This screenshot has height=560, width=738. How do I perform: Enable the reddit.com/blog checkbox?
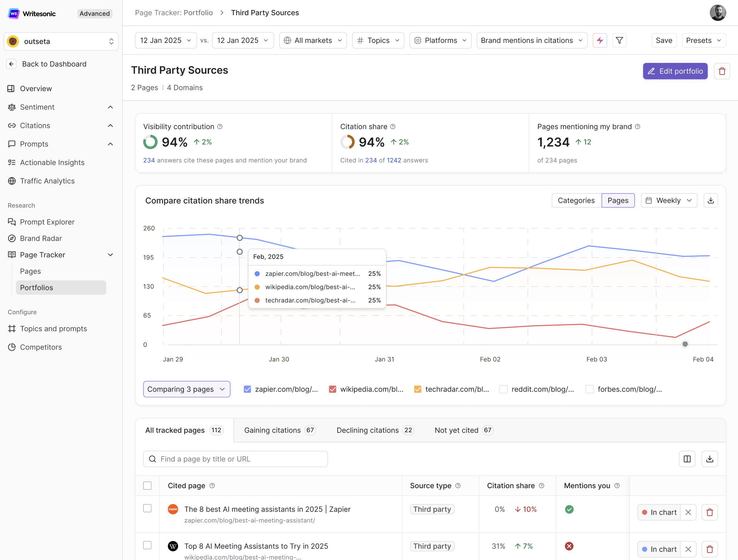click(x=503, y=389)
